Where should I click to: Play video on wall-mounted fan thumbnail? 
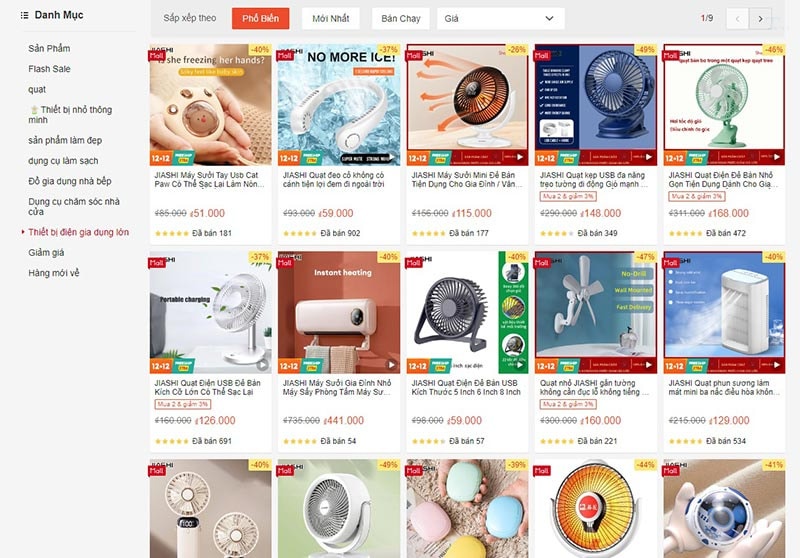click(x=648, y=365)
